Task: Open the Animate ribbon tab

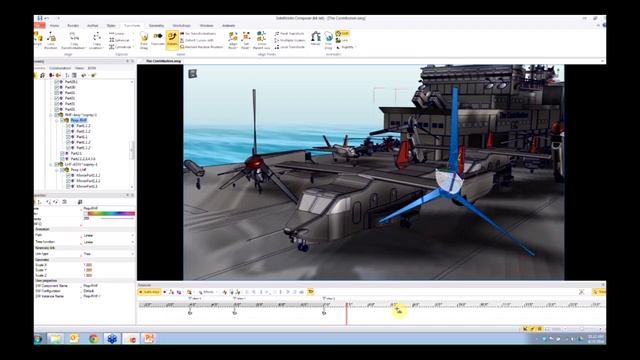Action: pos(229,26)
